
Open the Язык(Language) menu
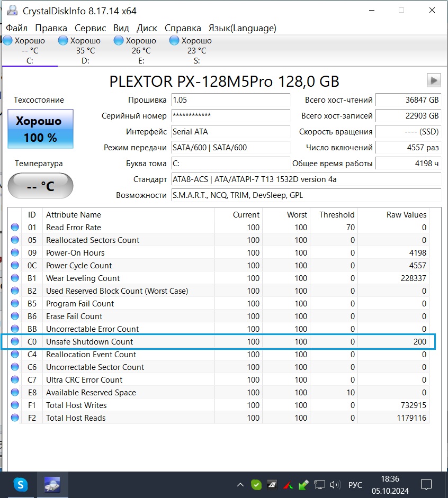pyautogui.click(x=243, y=28)
